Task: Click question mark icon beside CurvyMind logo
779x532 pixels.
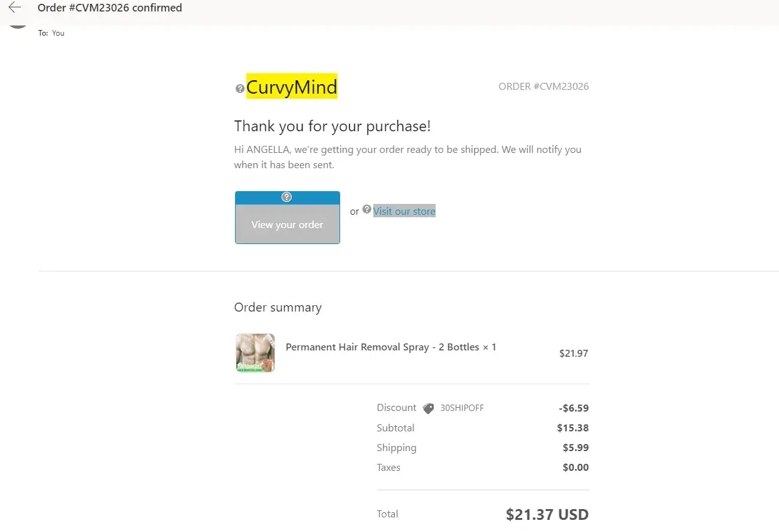Action: pos(240,89)
